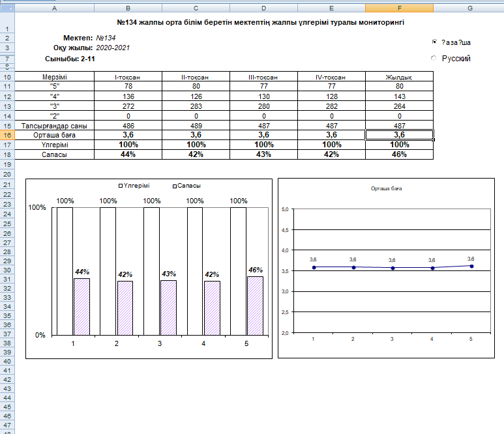Select row 16 header

point(7,135)
